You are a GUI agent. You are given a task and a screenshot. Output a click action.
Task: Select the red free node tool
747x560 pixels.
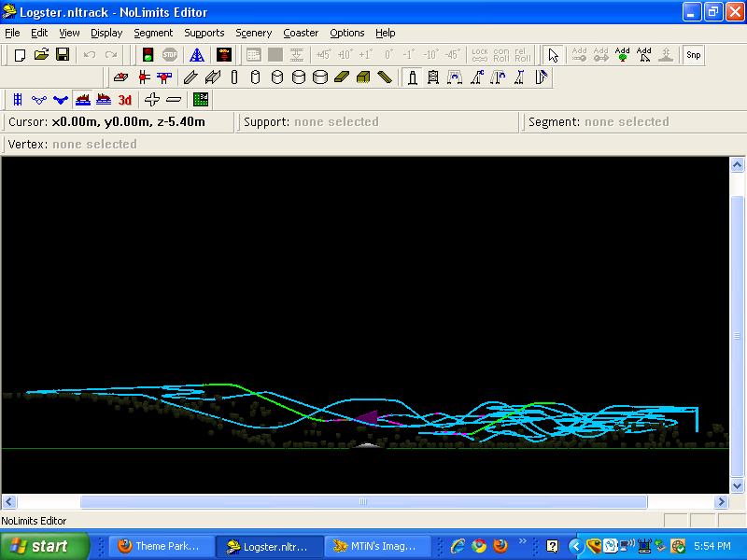(x=144, y=77)
